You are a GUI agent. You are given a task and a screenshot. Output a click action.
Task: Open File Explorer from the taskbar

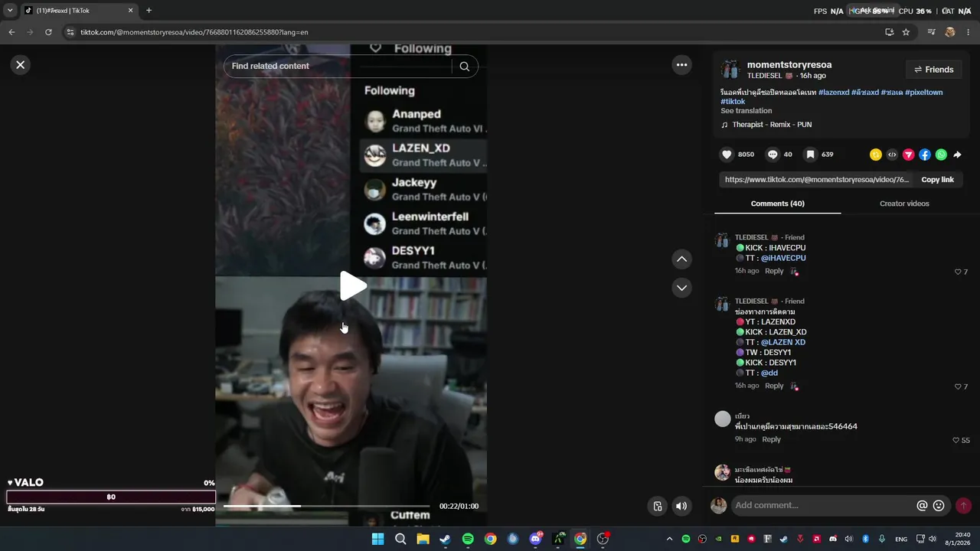[423, 539]
